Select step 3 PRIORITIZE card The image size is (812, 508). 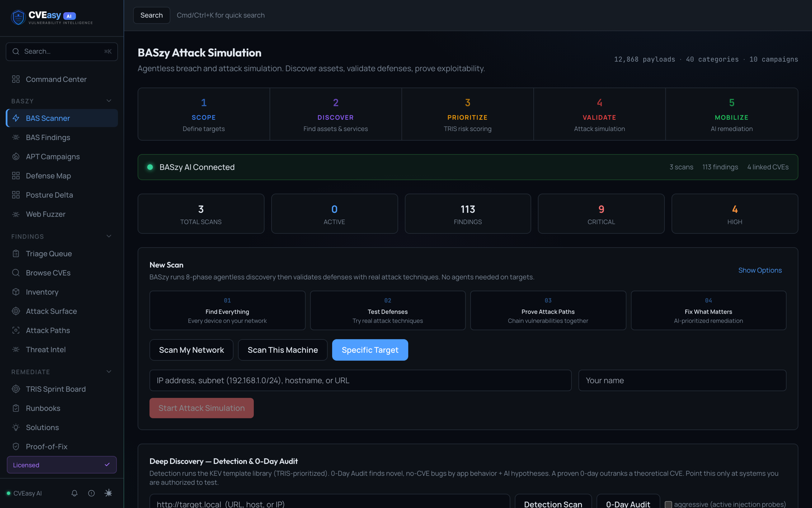468,114
